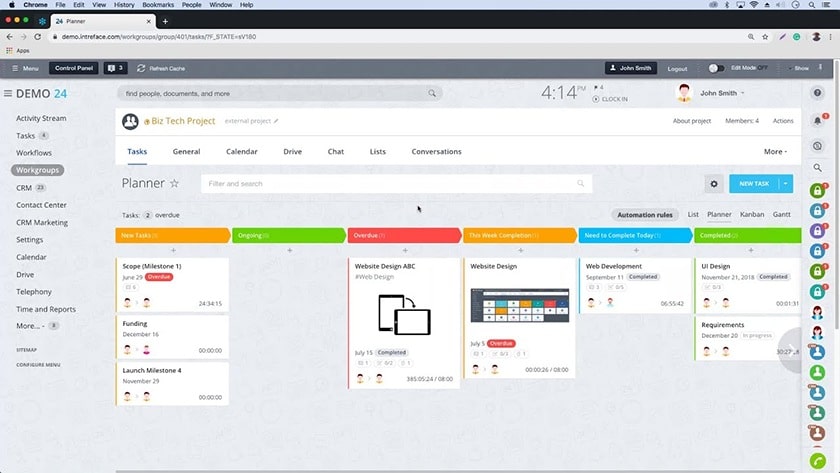Add task plus under Overdue column

pyautogui.click(x=405, y=250)
